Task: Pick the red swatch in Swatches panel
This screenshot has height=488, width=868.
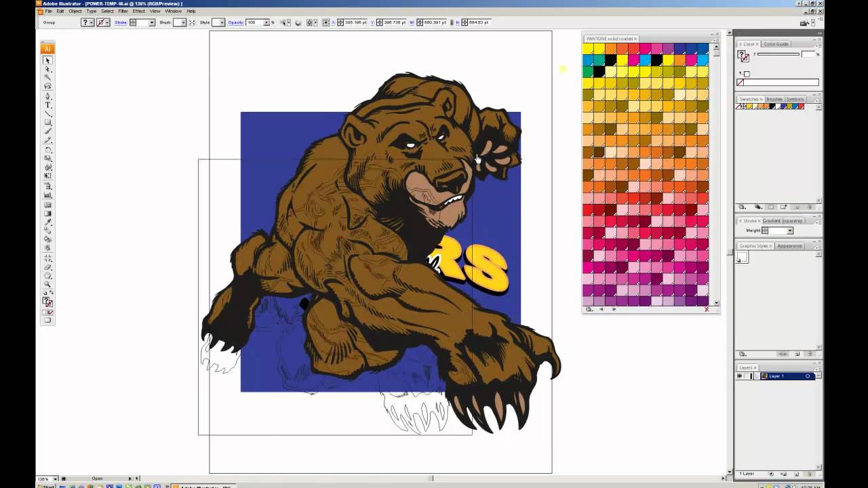Action: pos(801,106)
